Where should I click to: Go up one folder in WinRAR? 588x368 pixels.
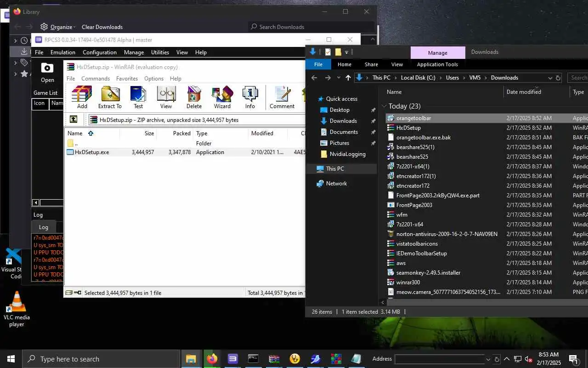coord(73,120)
